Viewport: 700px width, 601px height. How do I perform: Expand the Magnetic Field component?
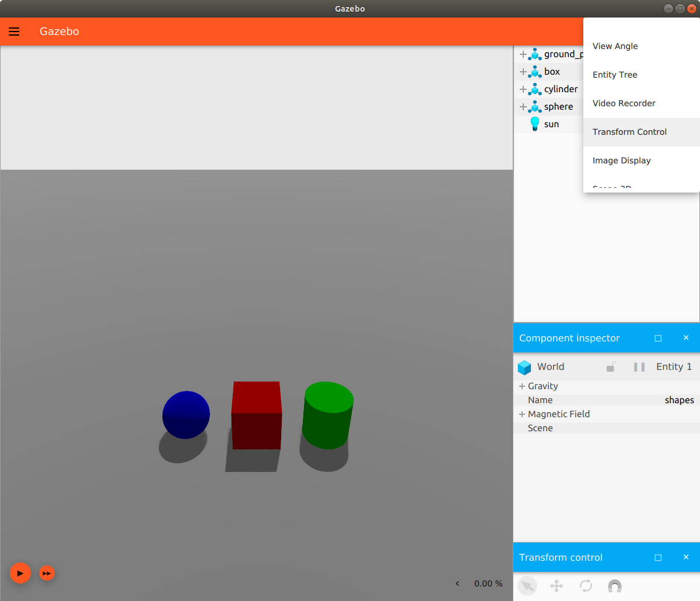point(522,414)
